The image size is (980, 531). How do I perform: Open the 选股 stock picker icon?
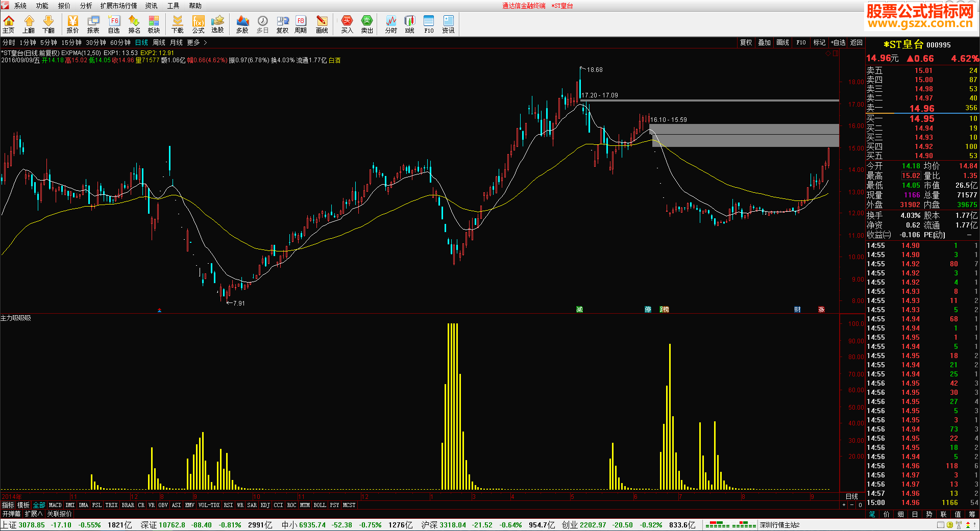[218, 24]
